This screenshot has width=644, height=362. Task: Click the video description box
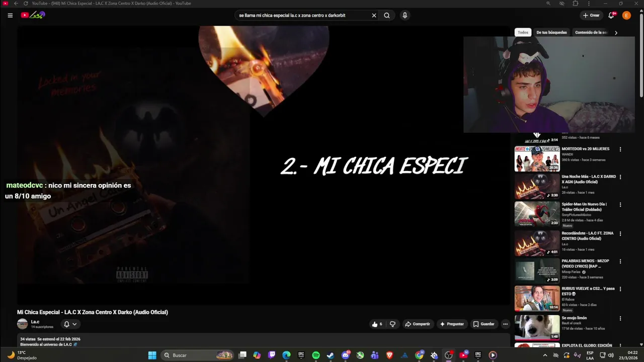point(264,341)
